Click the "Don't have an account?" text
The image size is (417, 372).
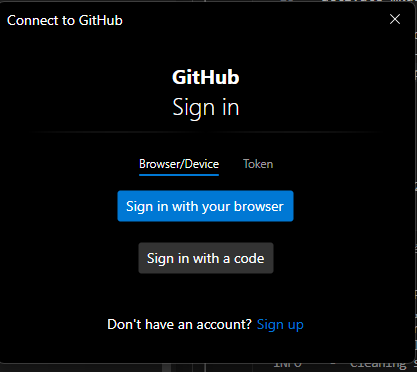(179, 324)
